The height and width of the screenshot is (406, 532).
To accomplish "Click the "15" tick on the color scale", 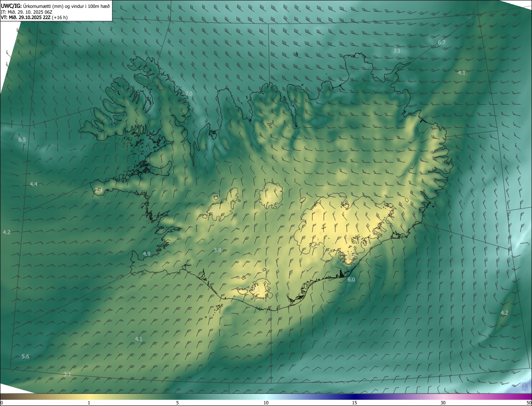I will tap(355, 403).
